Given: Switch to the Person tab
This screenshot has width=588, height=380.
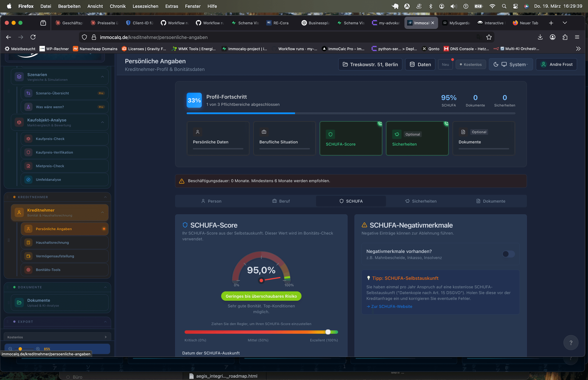Looking at the screenshot, I should tap(211, 201).
